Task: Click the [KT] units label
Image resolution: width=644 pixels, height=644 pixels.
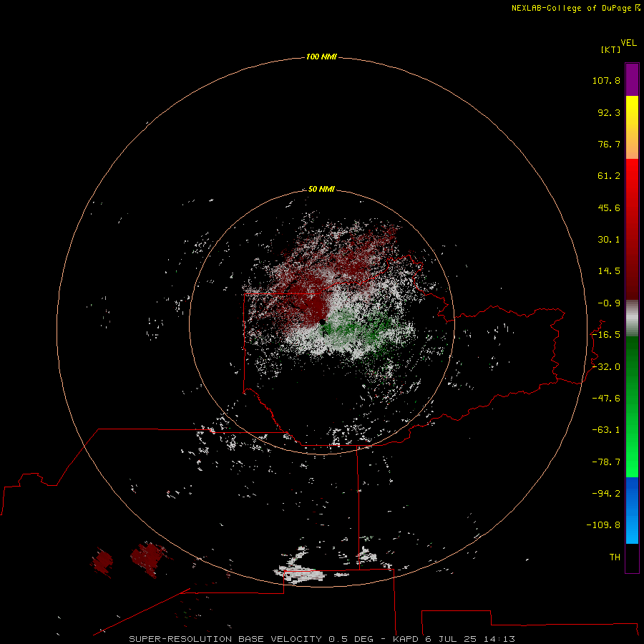Action: coord(610,49)
